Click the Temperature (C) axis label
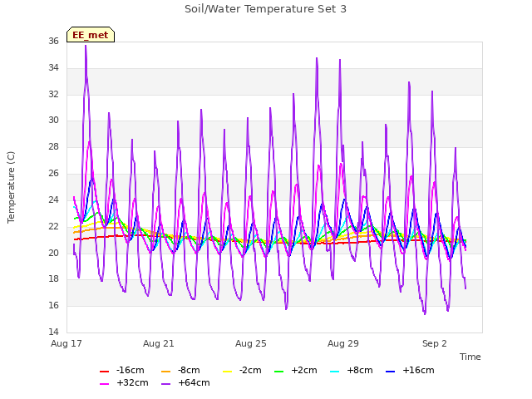The width and height of the screenshot is (532, 399). [x=11, y=187]
